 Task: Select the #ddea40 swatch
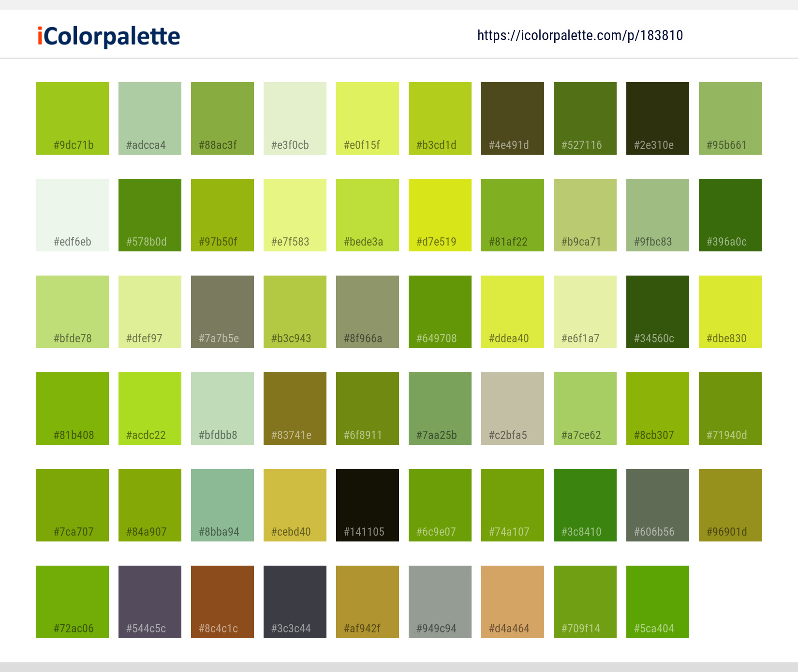[513, 312]
